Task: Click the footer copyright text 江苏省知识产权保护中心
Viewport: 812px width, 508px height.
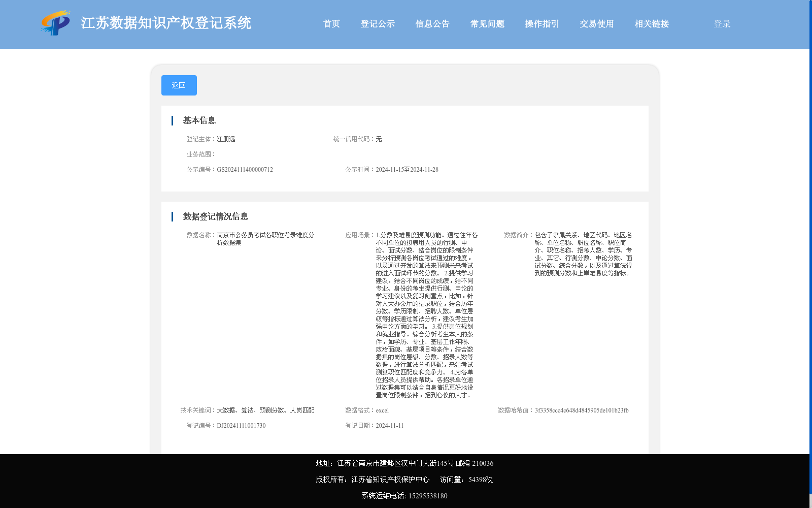Action: click(390, 480)
